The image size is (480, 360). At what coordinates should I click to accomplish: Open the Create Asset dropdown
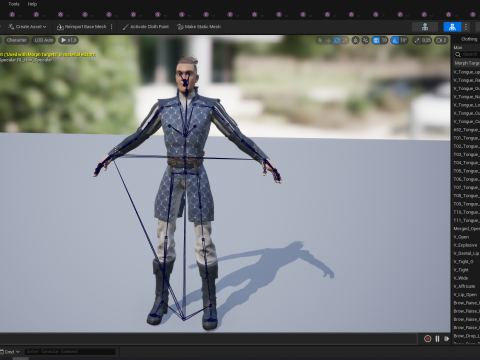click(x=27, y=27)
